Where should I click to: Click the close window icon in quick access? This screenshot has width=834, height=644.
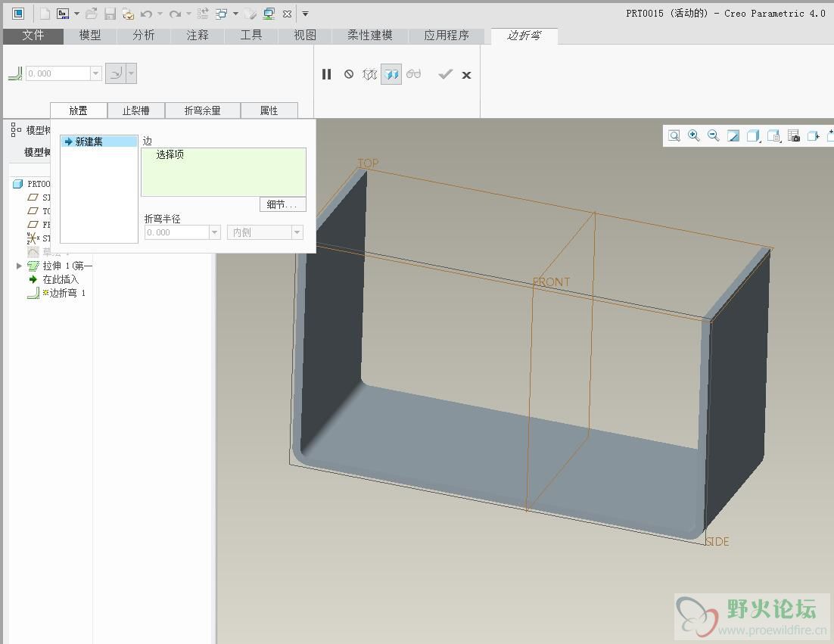288,14
